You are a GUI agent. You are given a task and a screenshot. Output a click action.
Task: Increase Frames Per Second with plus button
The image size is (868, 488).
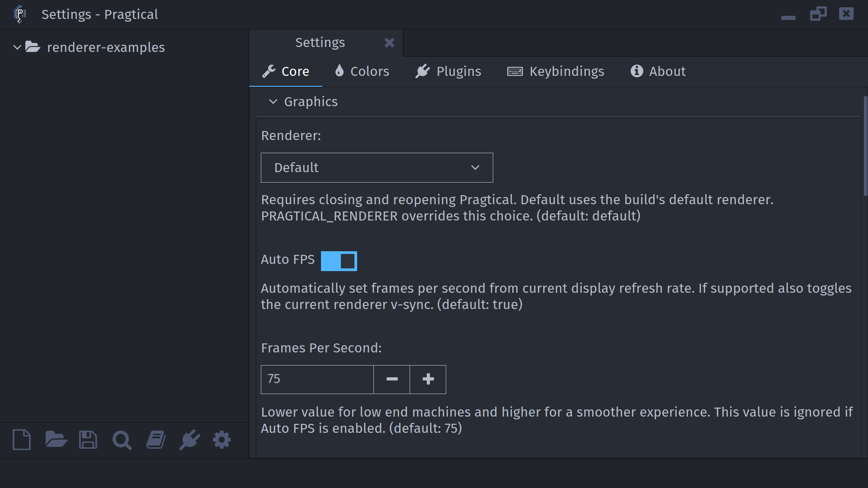coord(428,380)
